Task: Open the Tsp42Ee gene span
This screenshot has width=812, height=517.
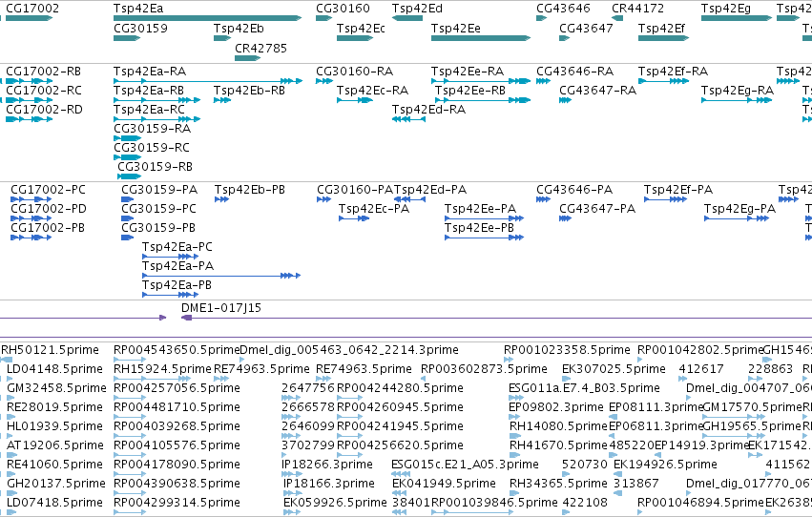Action: pos(481,38)
